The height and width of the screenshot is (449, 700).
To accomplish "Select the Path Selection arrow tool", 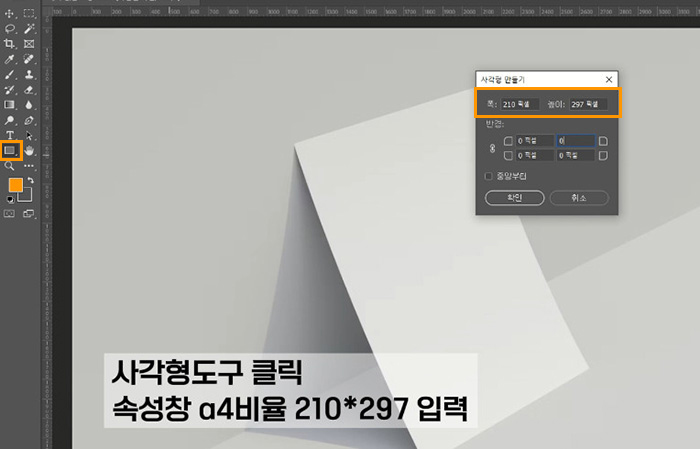I will [29, 135].
